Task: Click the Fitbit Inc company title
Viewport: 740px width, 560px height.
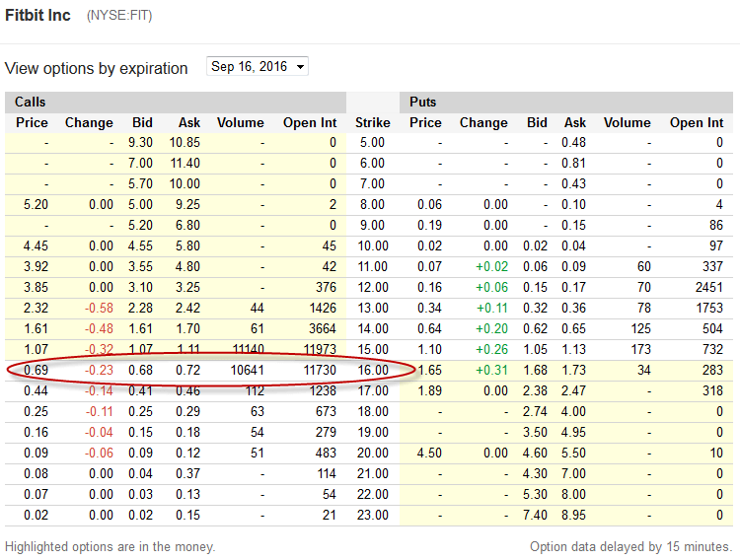Action: [x=37, y=15]
